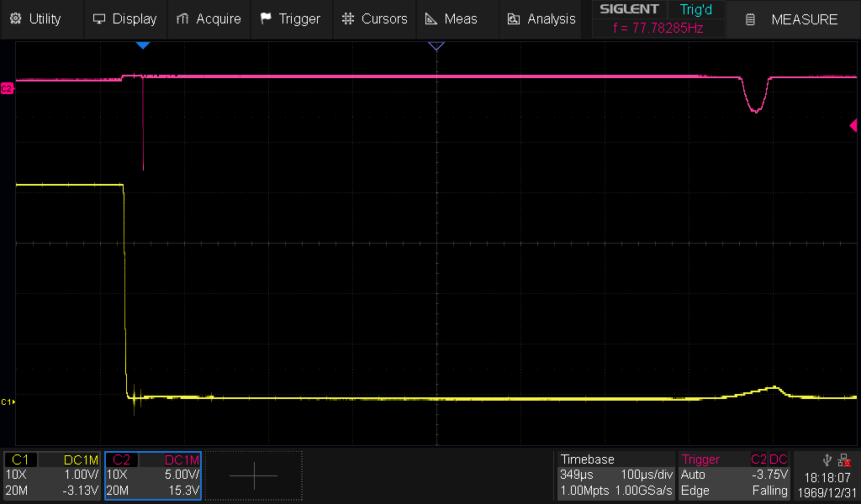Click the pink C2 ground level marker
The width and height of the screenshot is (861, 504).
[7, 87]
